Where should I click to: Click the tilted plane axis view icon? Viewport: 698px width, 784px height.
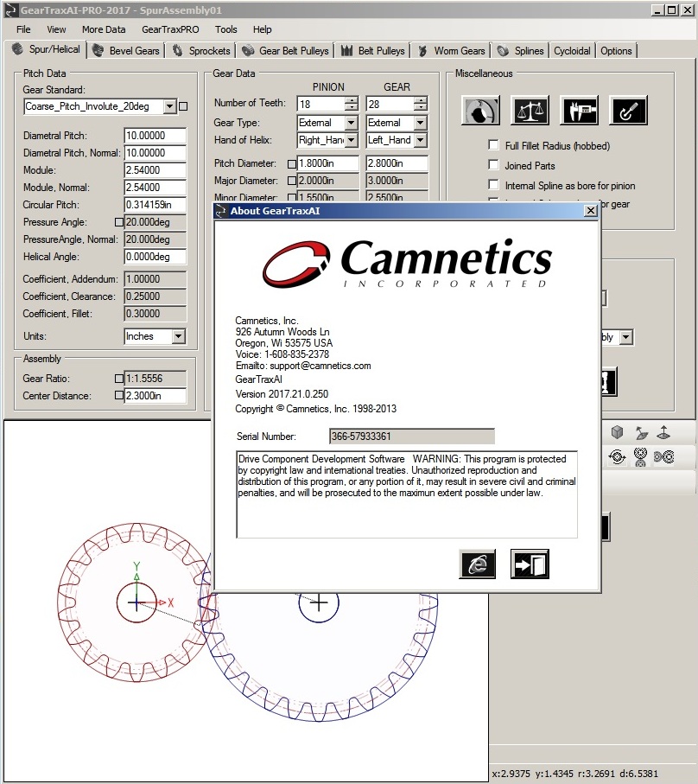point(641,432)
